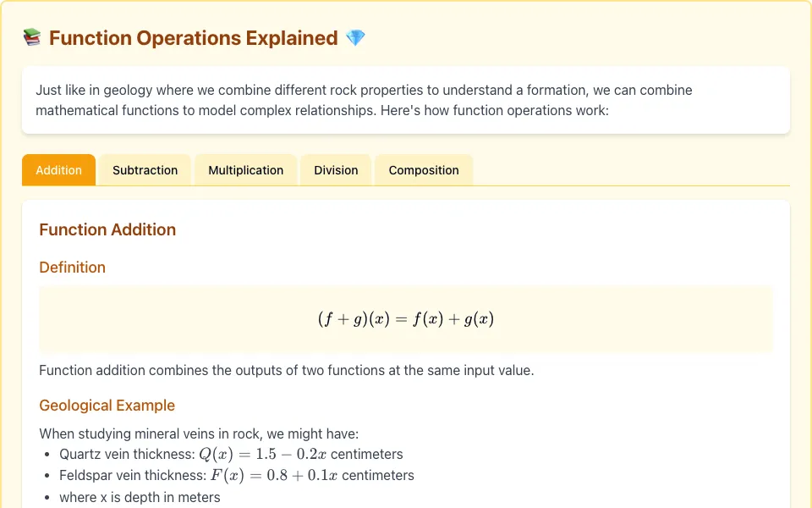Click the bullet before Feldspar vein thickness
812x508 pixels.
pyautogui.click(x=47, y=476)
